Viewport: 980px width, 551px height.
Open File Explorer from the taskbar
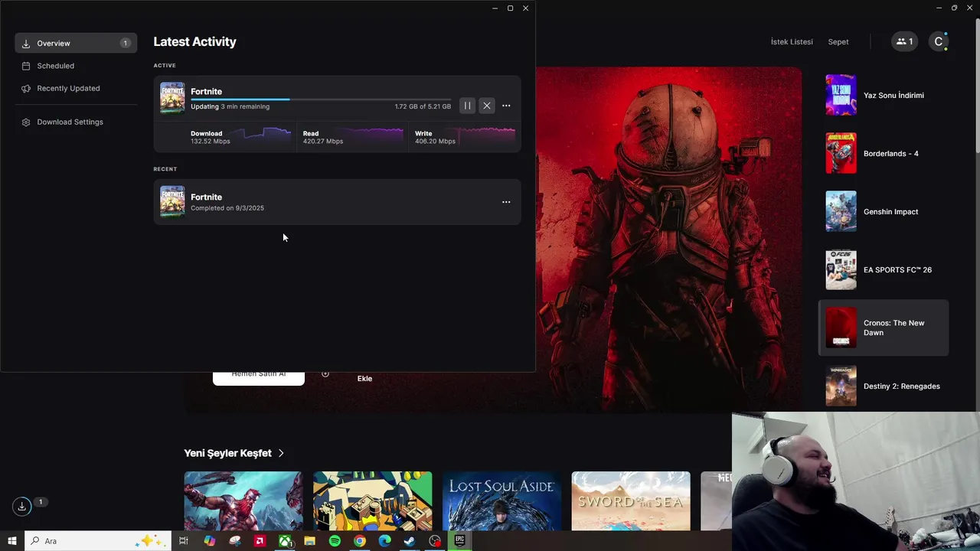click(x=310, y=541)
